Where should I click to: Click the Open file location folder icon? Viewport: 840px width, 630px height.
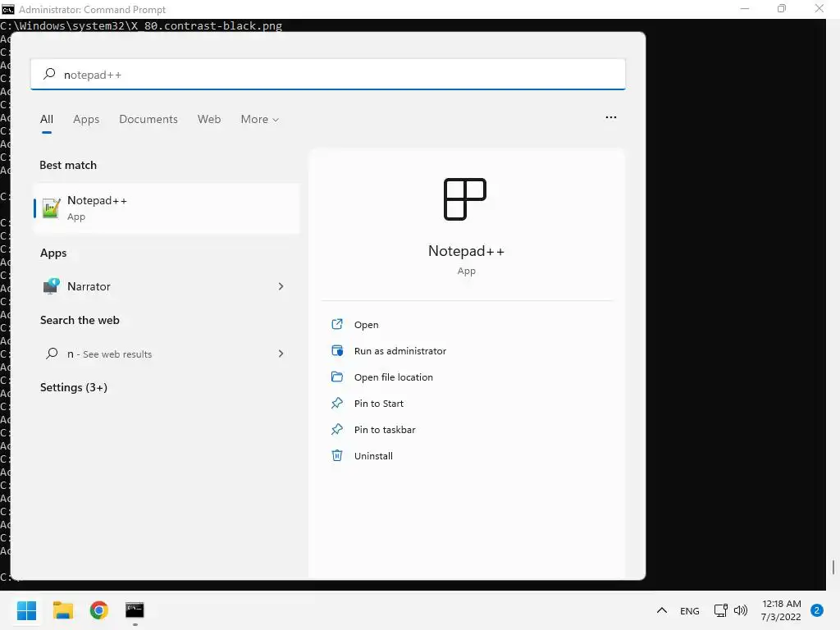pyautogui.click(x=337, y=377)
